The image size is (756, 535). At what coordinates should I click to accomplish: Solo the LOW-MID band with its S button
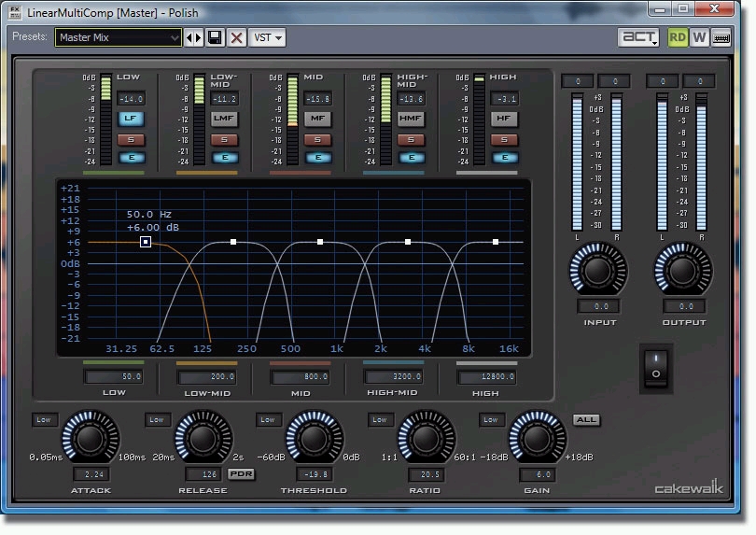(224, 140)
